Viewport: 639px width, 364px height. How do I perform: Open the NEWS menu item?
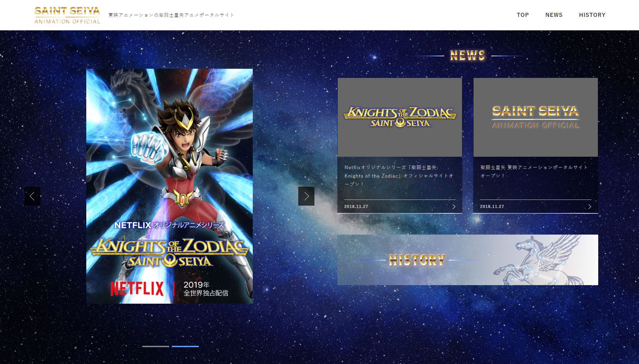[554, 15]
